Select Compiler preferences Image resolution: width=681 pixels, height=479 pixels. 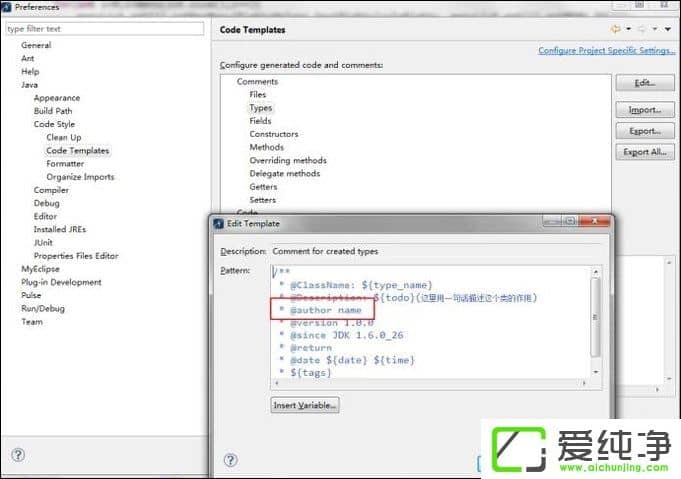coord(51,190)
